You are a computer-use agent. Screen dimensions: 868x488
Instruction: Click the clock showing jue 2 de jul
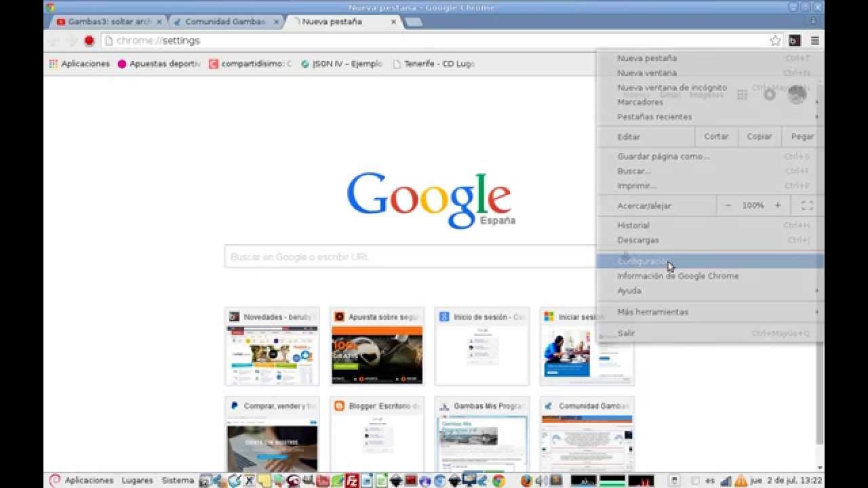click(x=786, y=481)
